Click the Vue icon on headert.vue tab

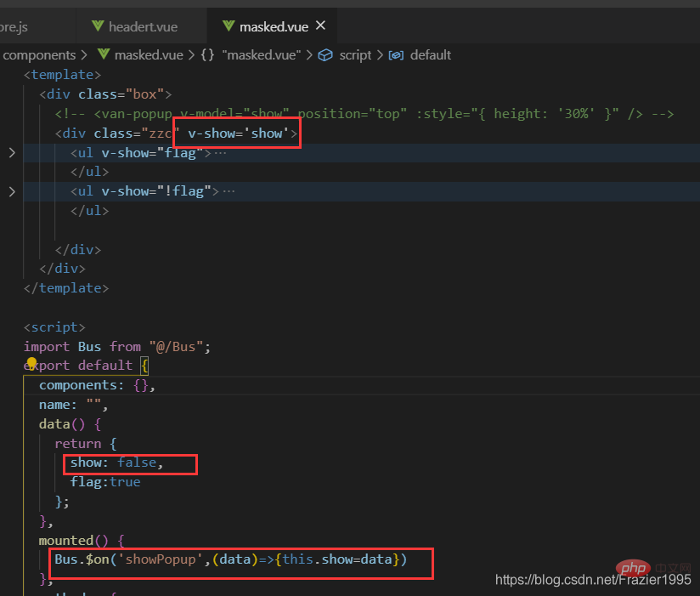tap(98, 26)
